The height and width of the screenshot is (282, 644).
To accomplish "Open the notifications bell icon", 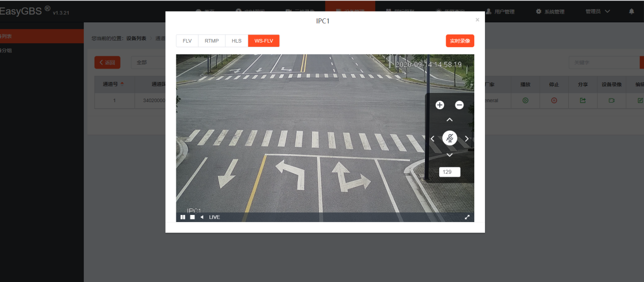I will point(631,11).
